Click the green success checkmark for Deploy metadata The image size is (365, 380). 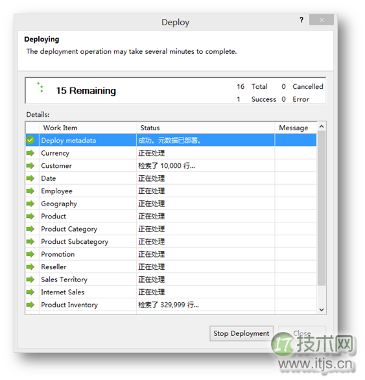[30, 140]
